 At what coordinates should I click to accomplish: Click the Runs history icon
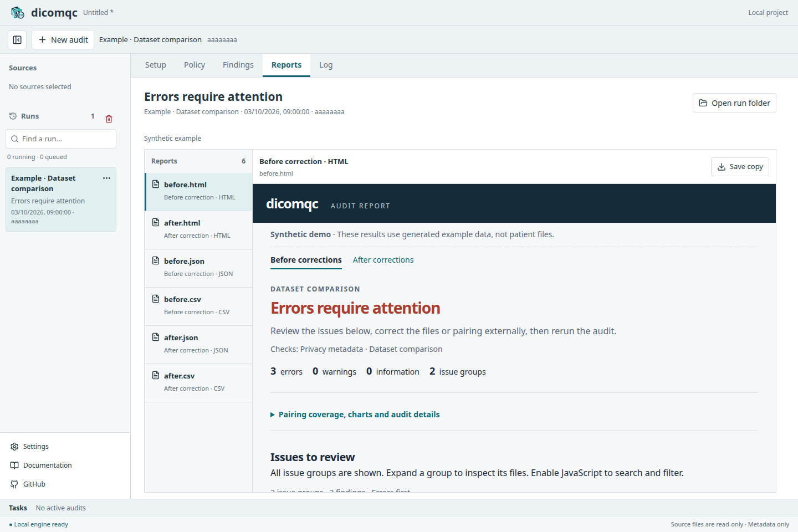(x=13, y=116)
